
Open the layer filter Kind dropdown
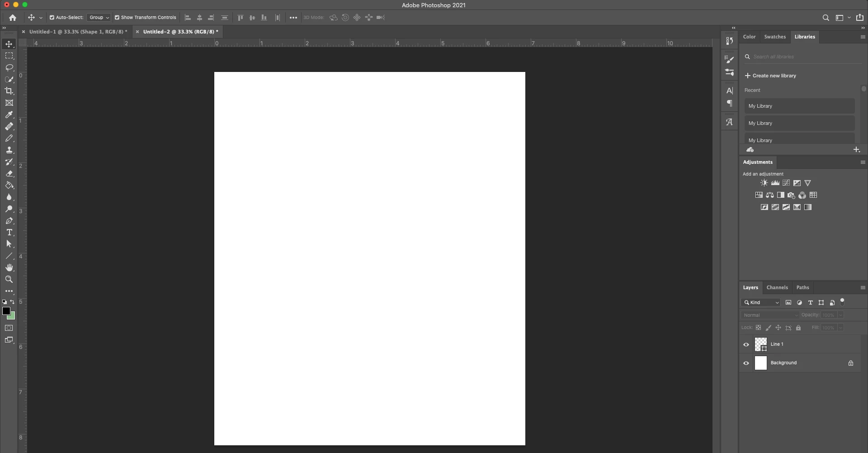click(x=761, y=302)
